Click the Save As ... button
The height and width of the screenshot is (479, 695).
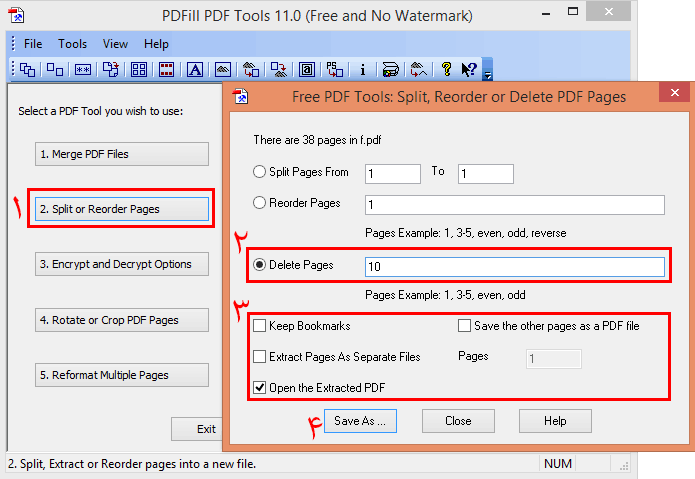pos(360,421)
